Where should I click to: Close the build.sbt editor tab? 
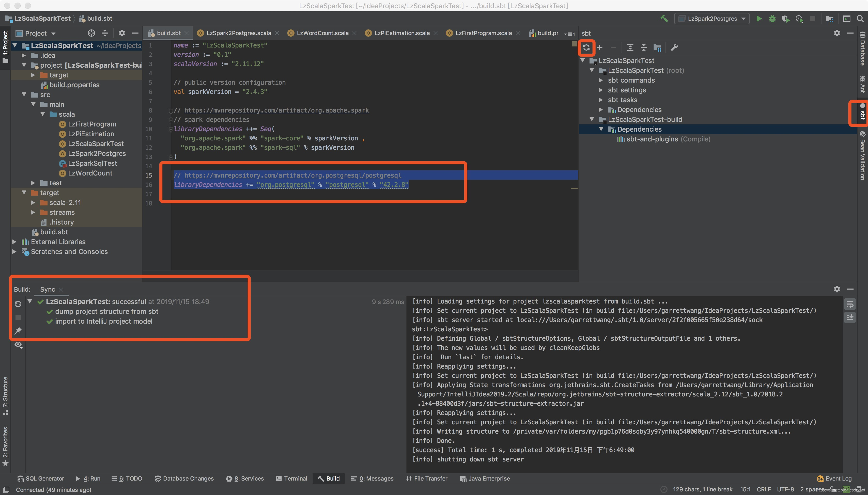187,33
